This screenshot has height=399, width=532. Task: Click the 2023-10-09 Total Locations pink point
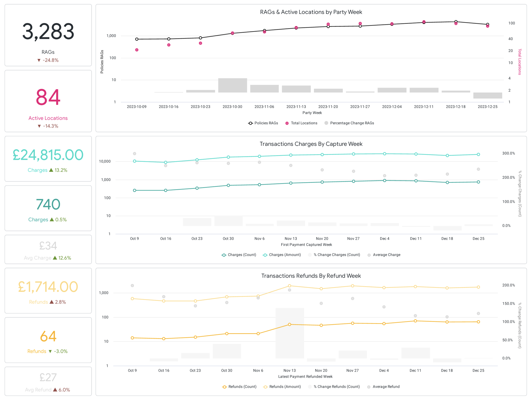click(x=137, y=50)
